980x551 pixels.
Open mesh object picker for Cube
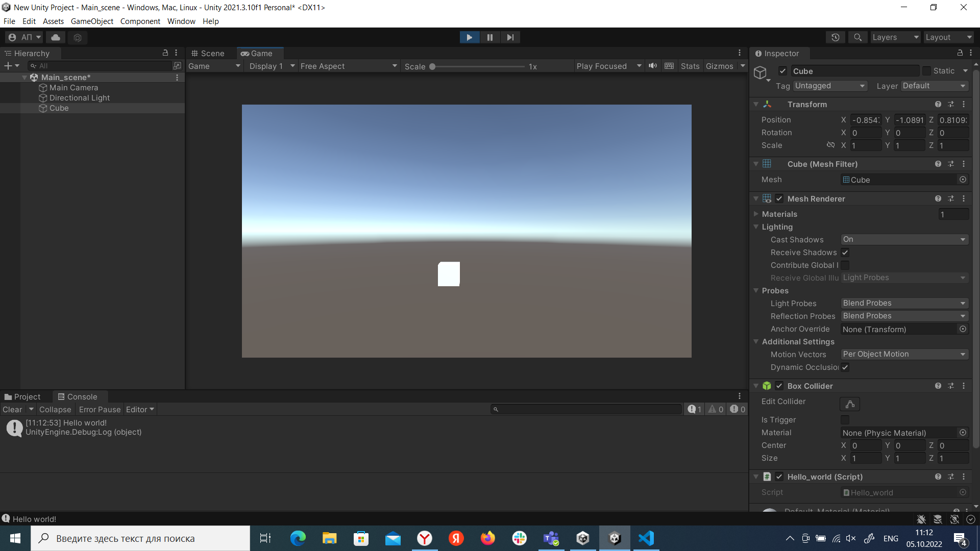coord(963,180)
